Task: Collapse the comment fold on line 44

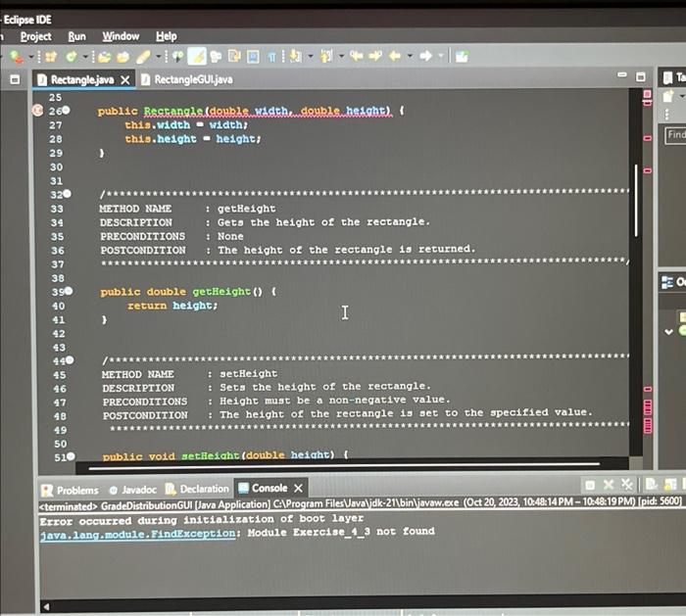Action: click(x=70, y=360)
